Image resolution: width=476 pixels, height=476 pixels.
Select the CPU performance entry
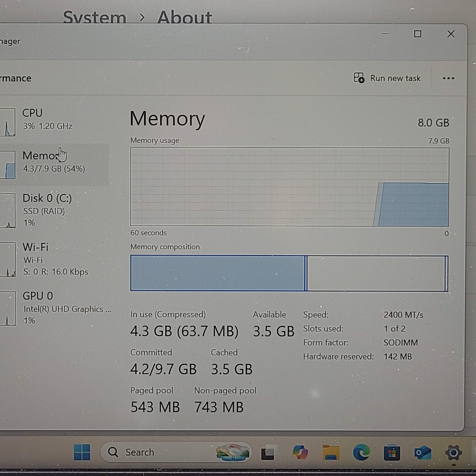54,122
